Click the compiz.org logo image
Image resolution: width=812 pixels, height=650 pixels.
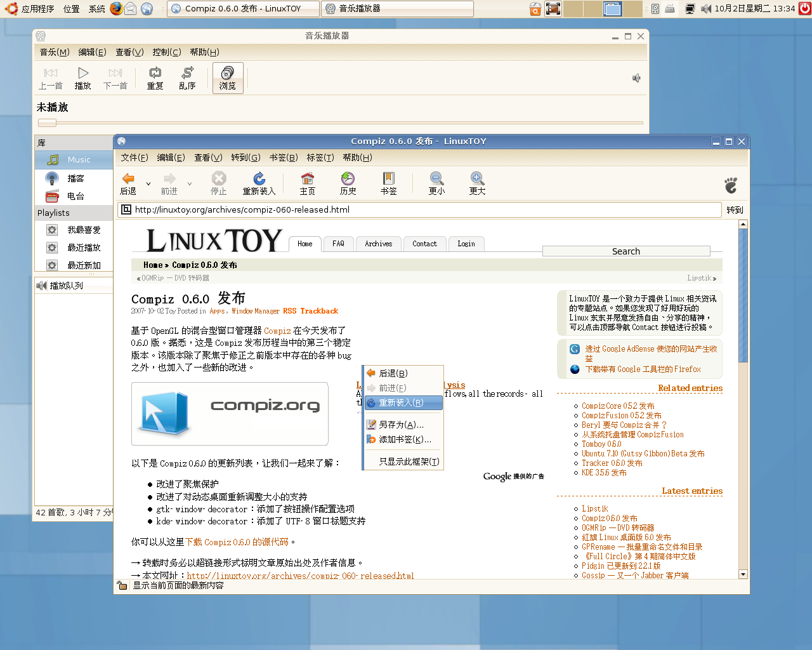tap(230, 414)
